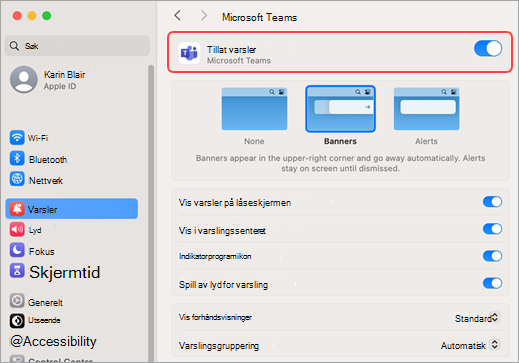Click the Varsler bell icon
Screen dimensions: 519x363
coord(17,209)
